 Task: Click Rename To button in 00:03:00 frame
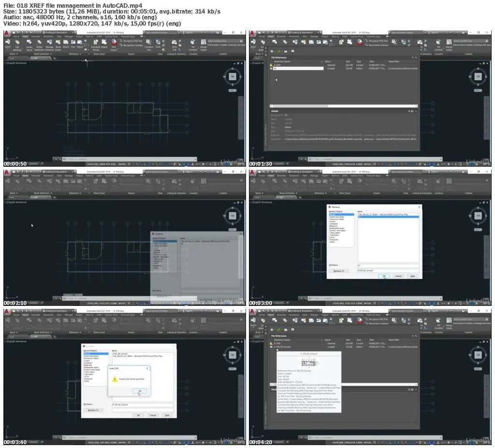(x=338, y=271)
